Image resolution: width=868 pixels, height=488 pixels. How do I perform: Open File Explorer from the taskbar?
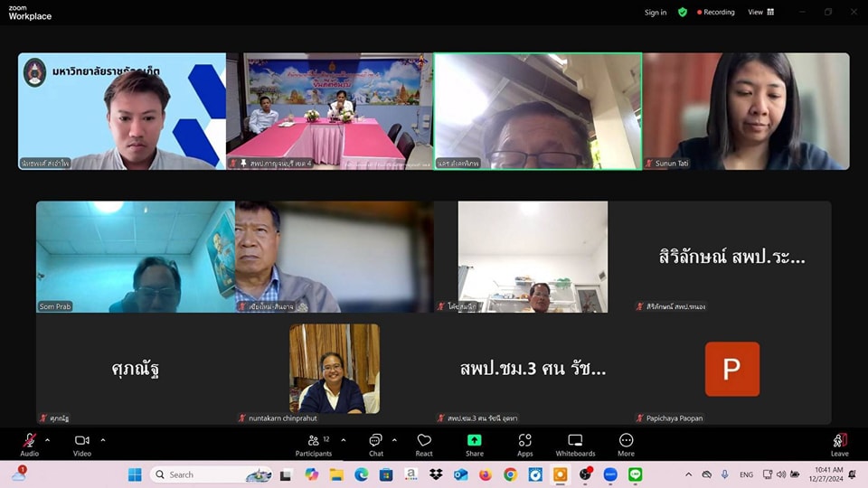click(x=336, y=474)
